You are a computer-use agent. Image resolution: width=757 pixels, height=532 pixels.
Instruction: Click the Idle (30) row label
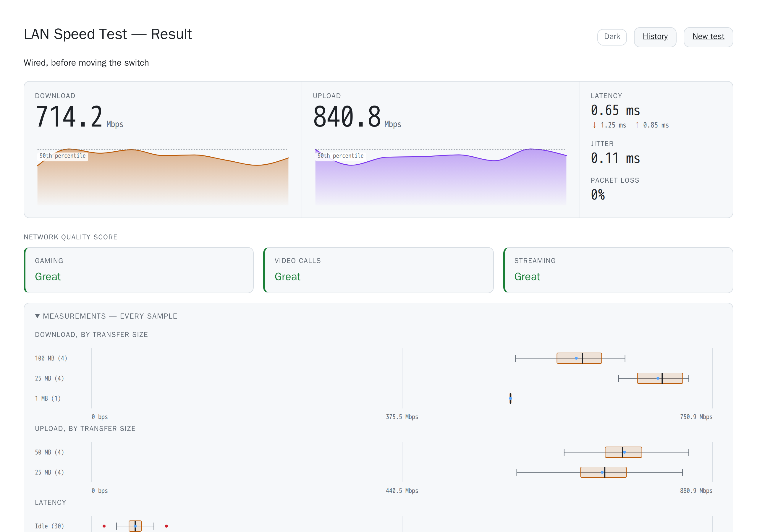(49, 526)
